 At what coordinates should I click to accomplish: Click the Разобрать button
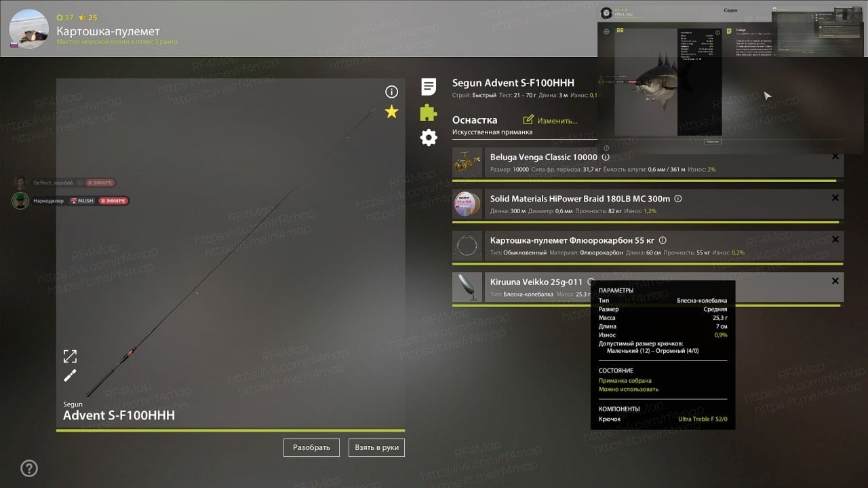311,447
